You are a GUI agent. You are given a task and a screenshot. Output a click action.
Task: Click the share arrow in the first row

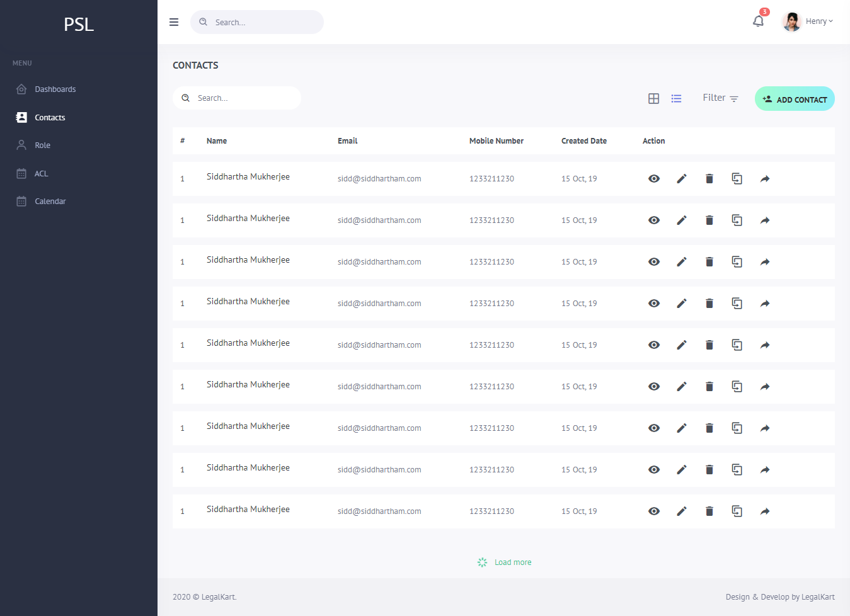coord(764,179)
